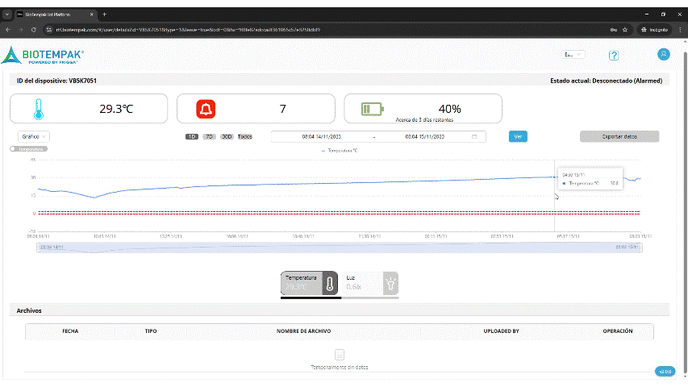Click the end date field
Image resolution: width=688 pixels, height=387 pixels.
424,136
